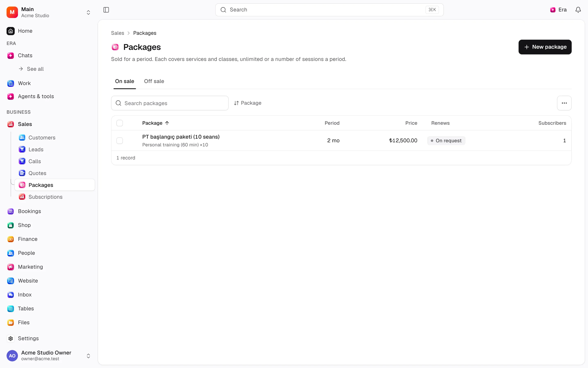Open Leads icon under Sales

point(22,149)
